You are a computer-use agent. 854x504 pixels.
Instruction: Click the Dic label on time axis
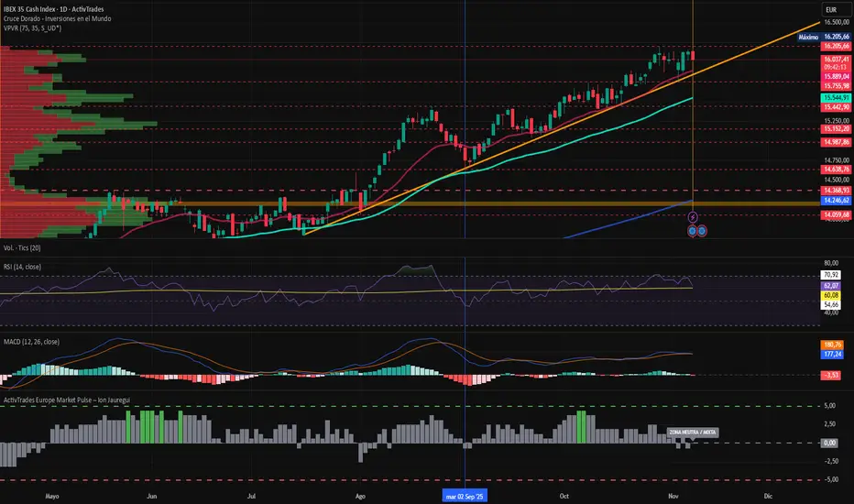coord(768,497)
